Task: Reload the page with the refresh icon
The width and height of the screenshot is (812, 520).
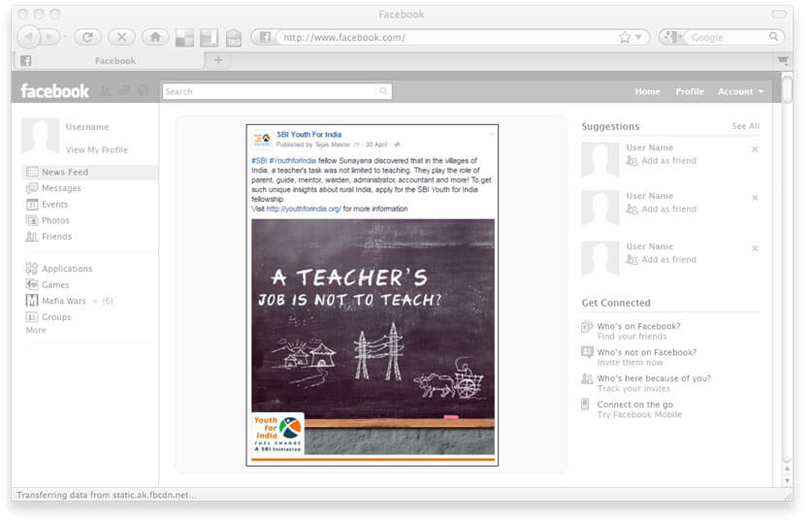Action: click(x=87, y=37)
